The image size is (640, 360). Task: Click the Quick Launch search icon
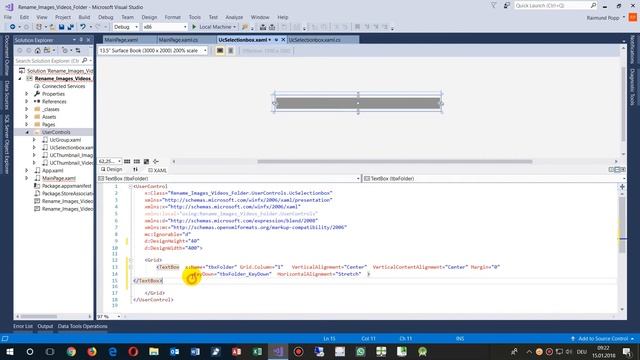[593, 5]
